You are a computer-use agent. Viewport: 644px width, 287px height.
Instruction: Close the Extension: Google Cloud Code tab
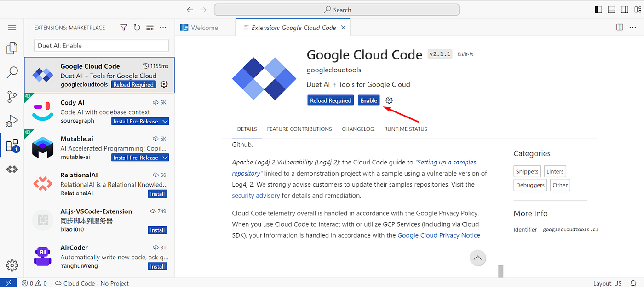343,28
